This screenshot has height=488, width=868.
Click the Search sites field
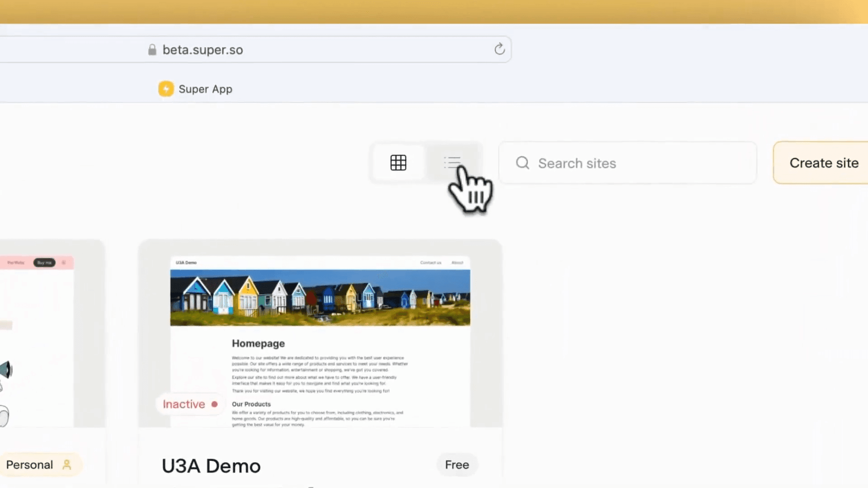627,163
